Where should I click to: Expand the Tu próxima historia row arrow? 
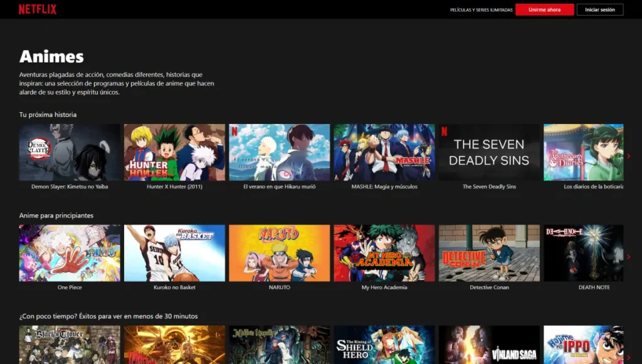[628, 156]
